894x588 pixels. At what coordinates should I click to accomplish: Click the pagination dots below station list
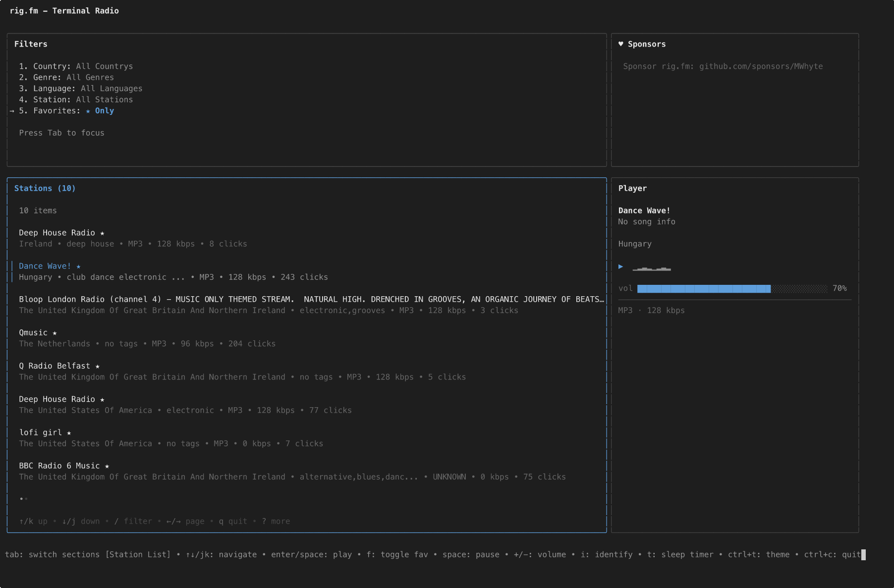point(23,499)
